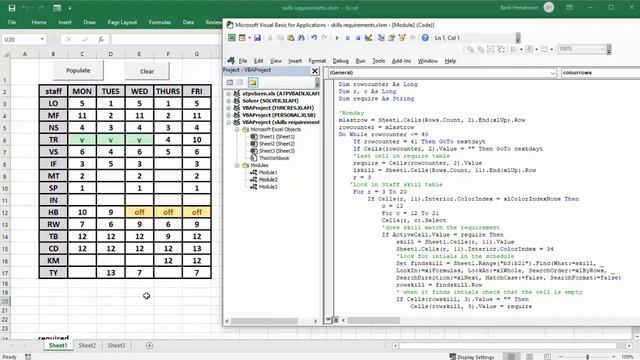Image resolution: width=640 pixels, height=360 pixels.
Task: Select the yellow 'off' cell under WED
Action: [139, 212]
